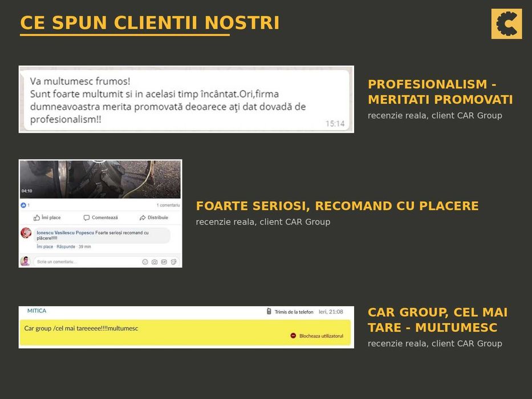Click the 'Scrie un comentariu' input field

coord(107,262)
